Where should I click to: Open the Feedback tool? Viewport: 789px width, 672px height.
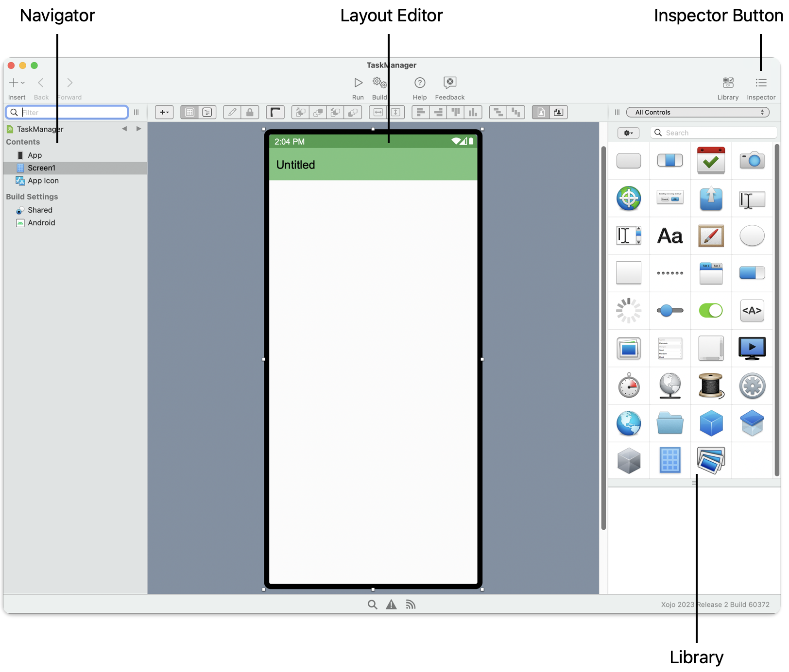449,83
